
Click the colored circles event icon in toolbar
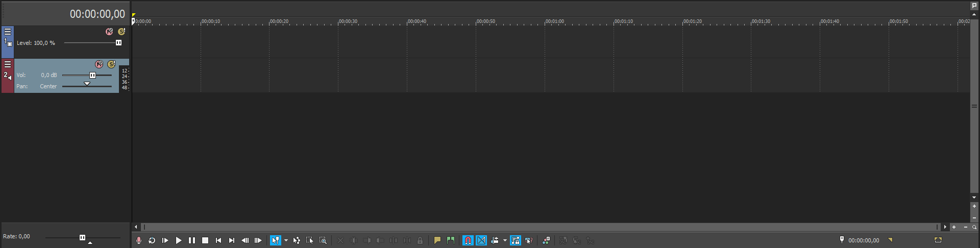point(546,240)
